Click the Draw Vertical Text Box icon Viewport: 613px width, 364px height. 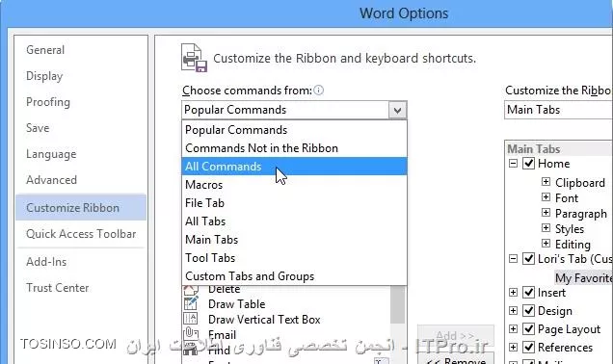[191, 319]
